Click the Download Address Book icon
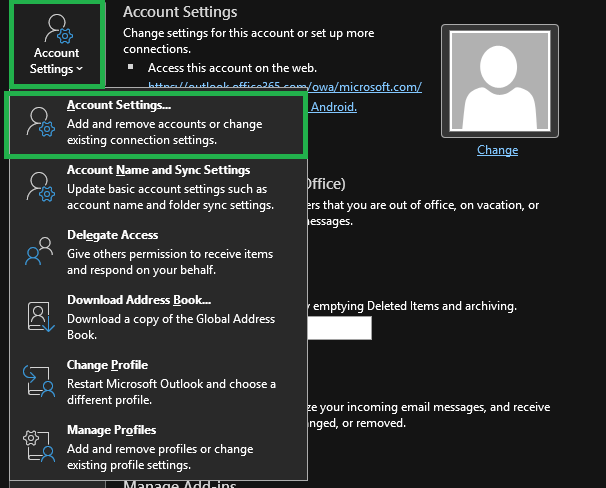The width and height of the screenshot is (606, 488). coord(41,317)
